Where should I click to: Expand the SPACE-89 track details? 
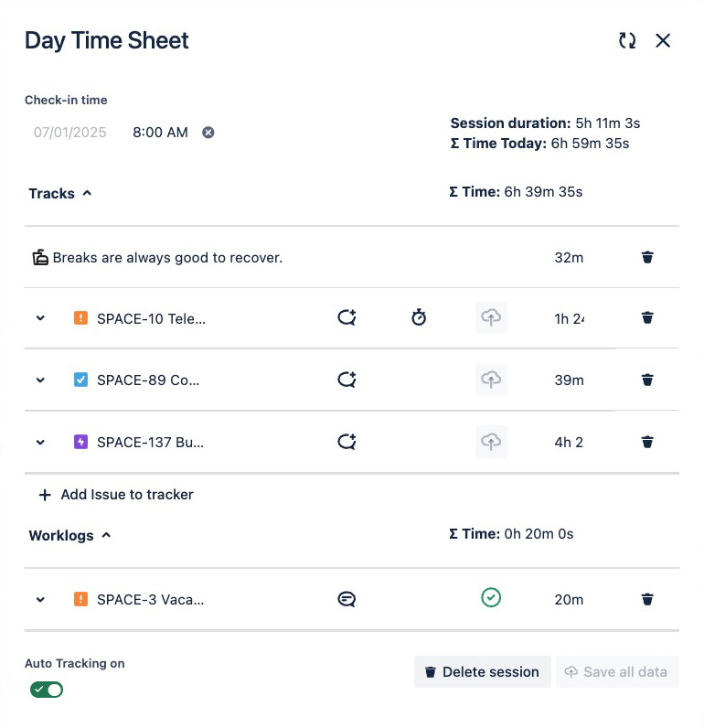40,380
